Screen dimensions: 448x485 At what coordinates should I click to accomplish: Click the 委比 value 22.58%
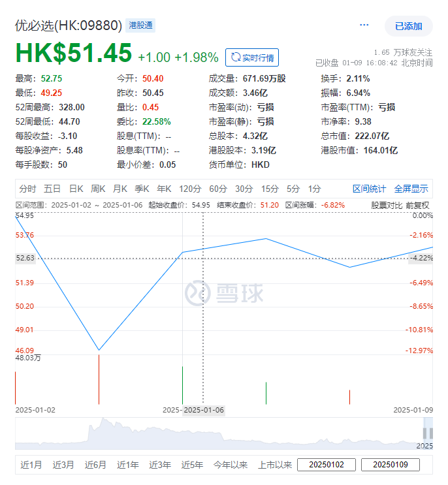[157, 121]
